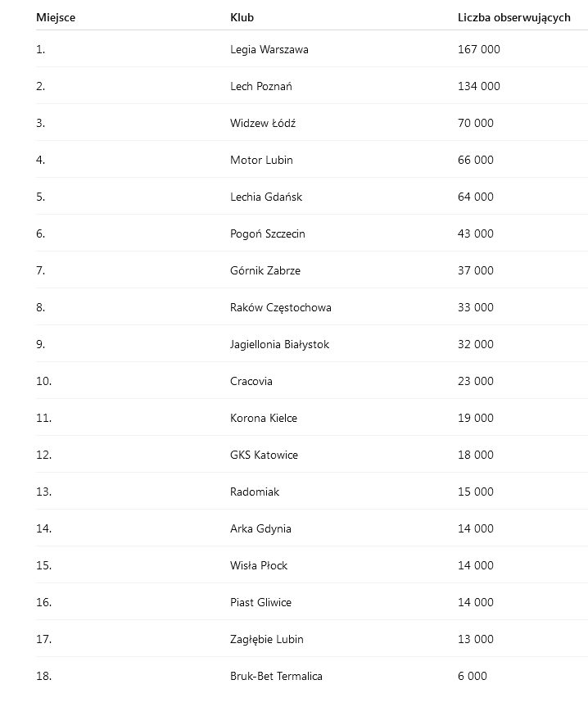This screenshot has width=588, height=707.
Task: Select the Bruk-Bet Termalica club name
Action: tap(276, 676)
